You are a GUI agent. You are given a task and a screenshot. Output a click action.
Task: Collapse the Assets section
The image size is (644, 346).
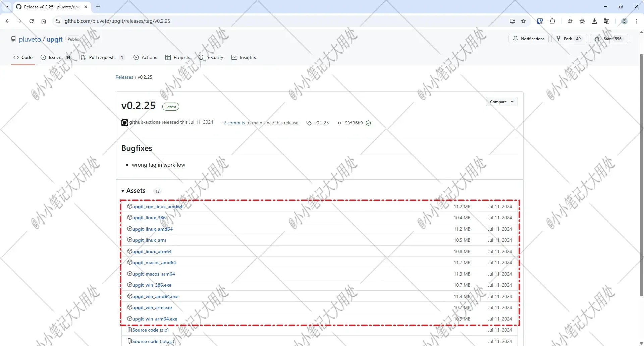pyautogui.click(x=133, y=191)
